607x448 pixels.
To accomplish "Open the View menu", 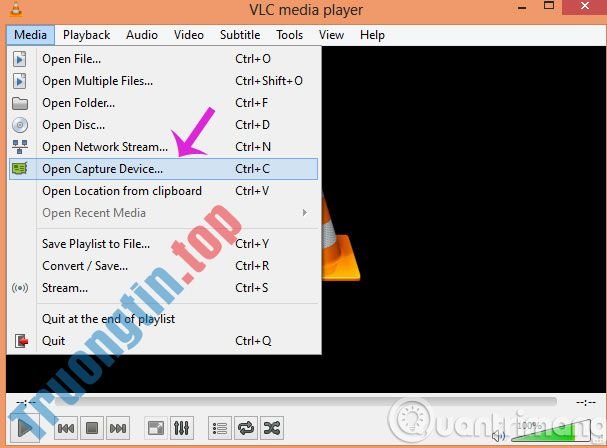I will [x=331, y=35].
